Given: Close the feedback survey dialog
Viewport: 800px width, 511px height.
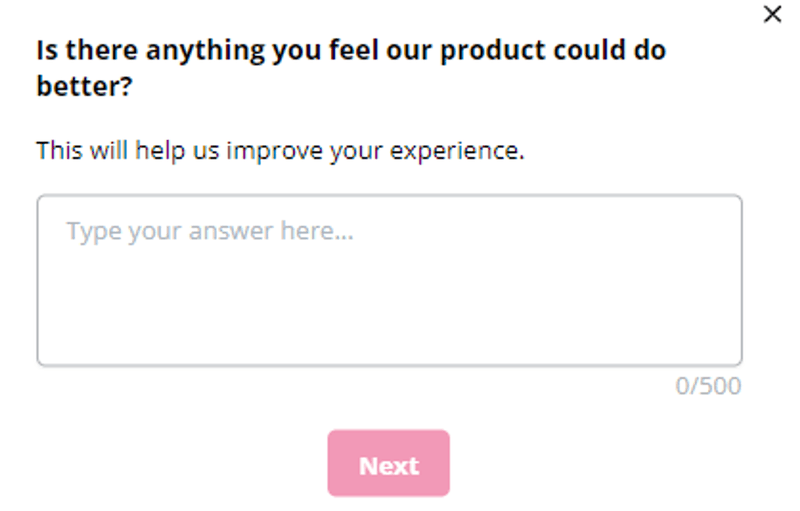Looking at the screenshot, I should (x=772, y=15).
